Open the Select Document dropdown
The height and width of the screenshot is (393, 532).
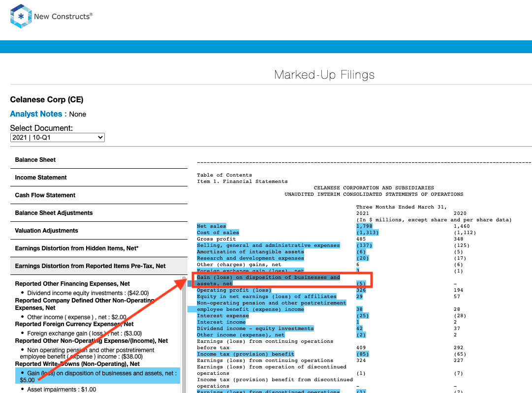pyautogui.click(x=58, y=137)
